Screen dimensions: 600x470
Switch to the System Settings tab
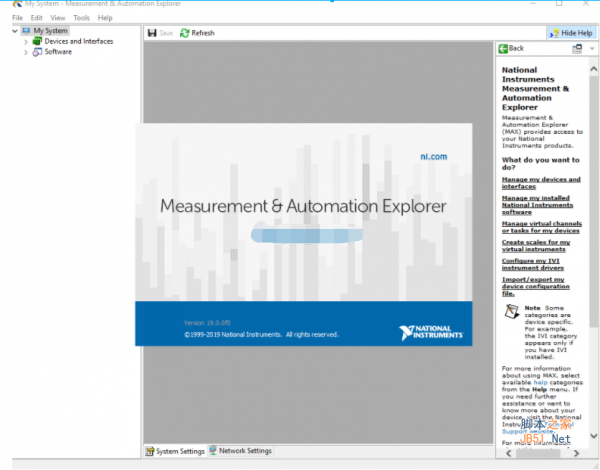[175, 451]
